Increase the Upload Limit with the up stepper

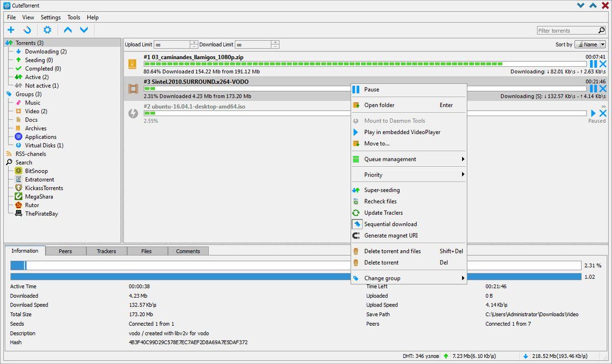(x=194, y=42)
